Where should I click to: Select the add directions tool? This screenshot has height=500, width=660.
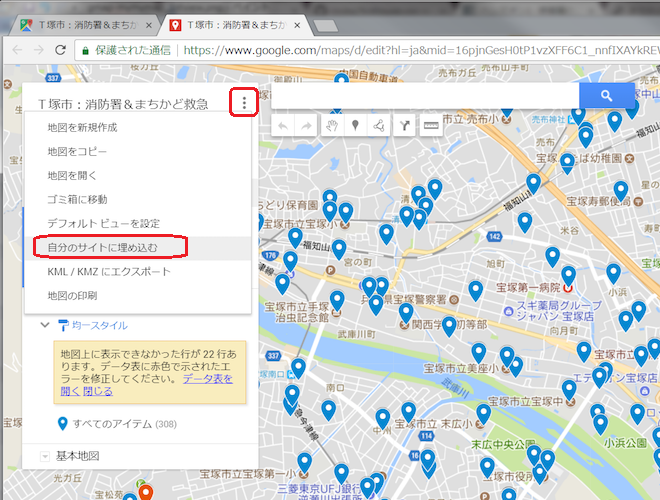point(405,125)
